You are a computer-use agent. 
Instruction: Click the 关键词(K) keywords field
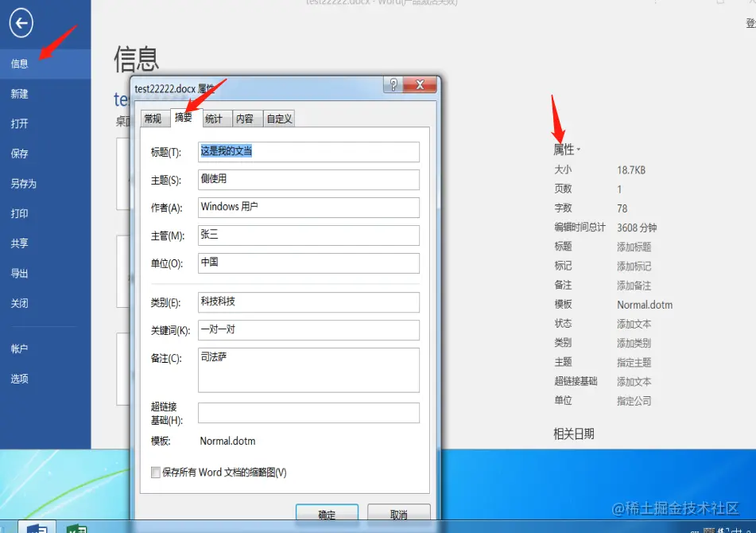[x=308, y=330]
